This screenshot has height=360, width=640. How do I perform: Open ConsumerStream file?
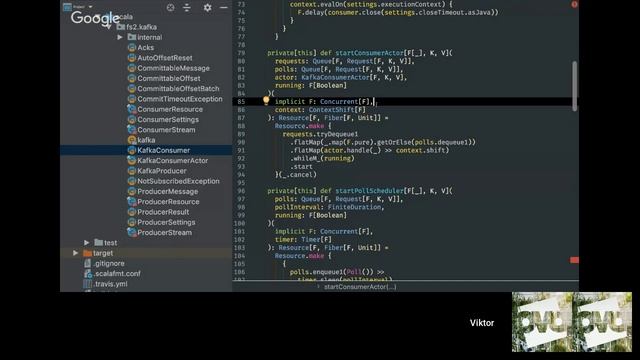tap(166, 130)
